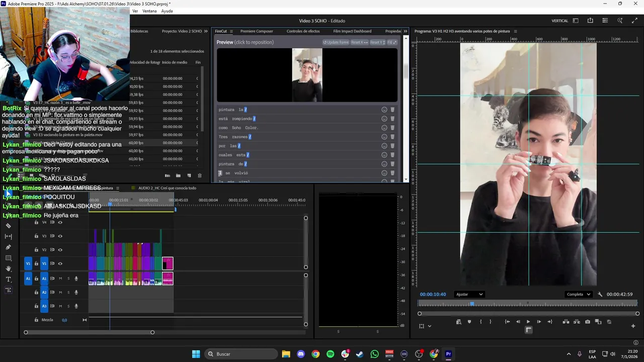The image size is (644, 362).
Task: Open the Ventana menu
Action: click(149, 11)
